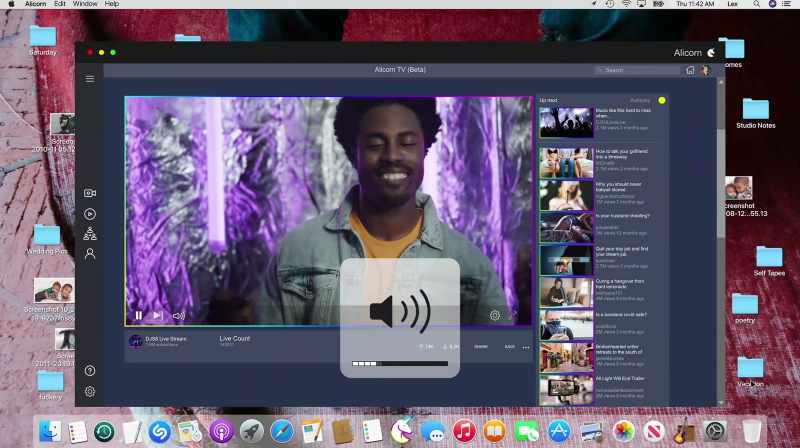Toggle the yellow Autoplay switch
Screen dimensions: 800x448
662,100
